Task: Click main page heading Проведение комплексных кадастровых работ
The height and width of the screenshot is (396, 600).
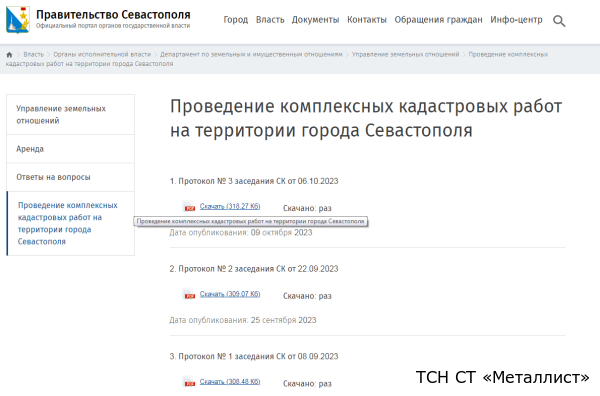Action: (x=366, y=118)
